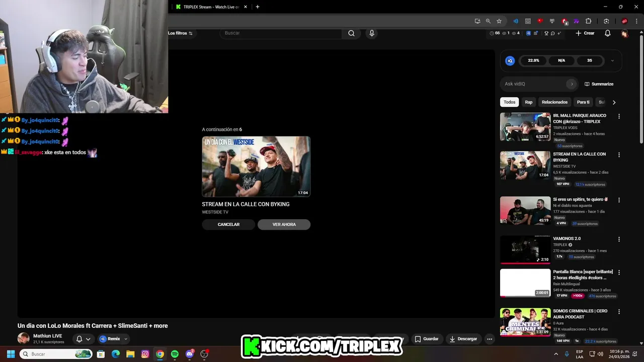The height and width of the screenshot is (362, 644).
Task: Click the red extension icon with badge 4
Action: coord(565,21)
